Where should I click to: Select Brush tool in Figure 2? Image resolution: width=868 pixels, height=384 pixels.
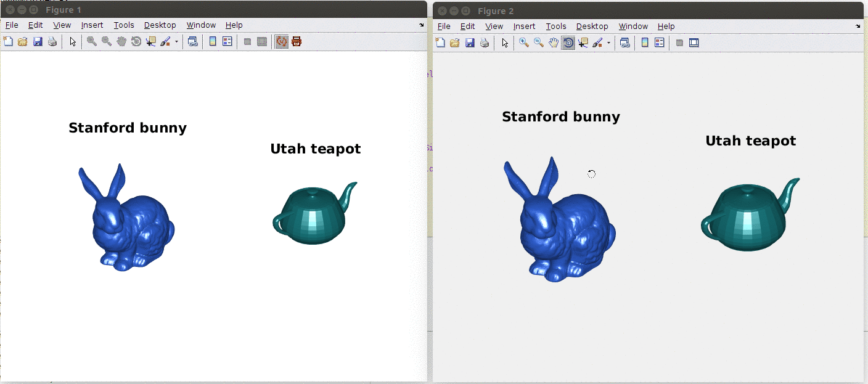click(598, 43)
